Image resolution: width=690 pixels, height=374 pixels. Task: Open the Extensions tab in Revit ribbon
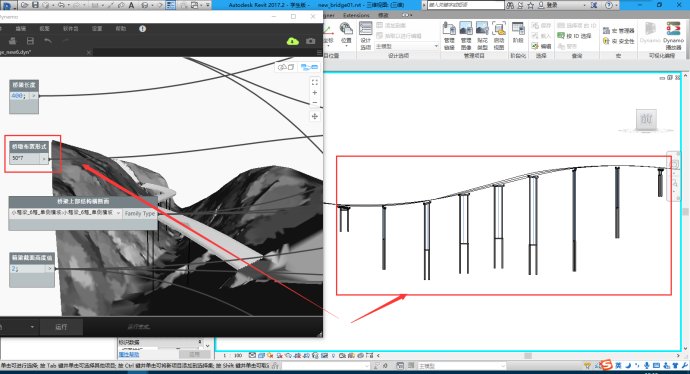(356, 15)
